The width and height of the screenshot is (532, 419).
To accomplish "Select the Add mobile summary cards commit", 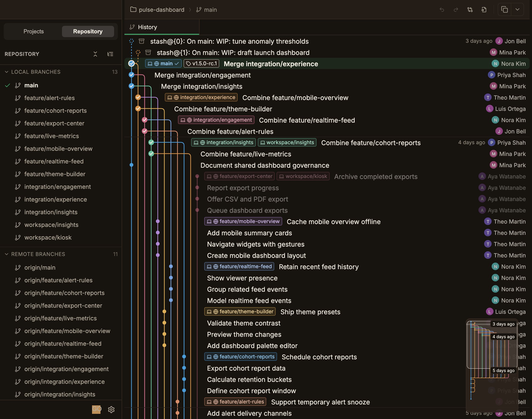I will pyautogui.click(x=327, y=233).
